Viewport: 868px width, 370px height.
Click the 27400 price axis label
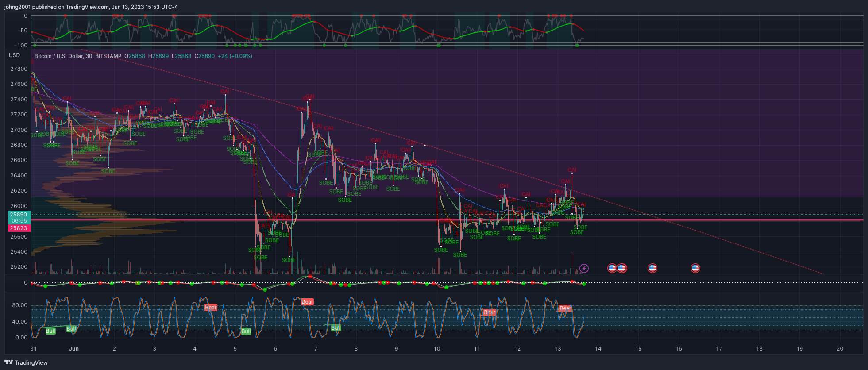pos(19,100)
